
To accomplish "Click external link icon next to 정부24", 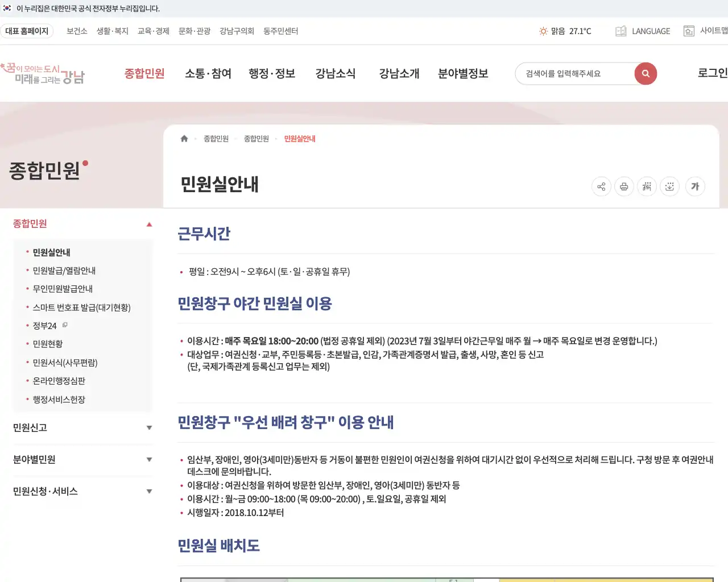I will (x=65, y=325).
